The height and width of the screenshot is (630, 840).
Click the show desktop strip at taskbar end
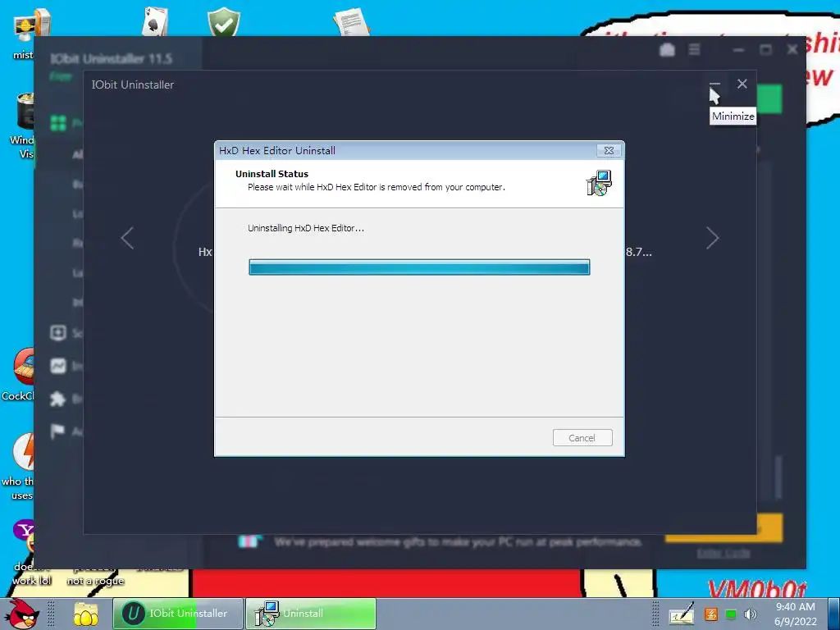(833, 614)
